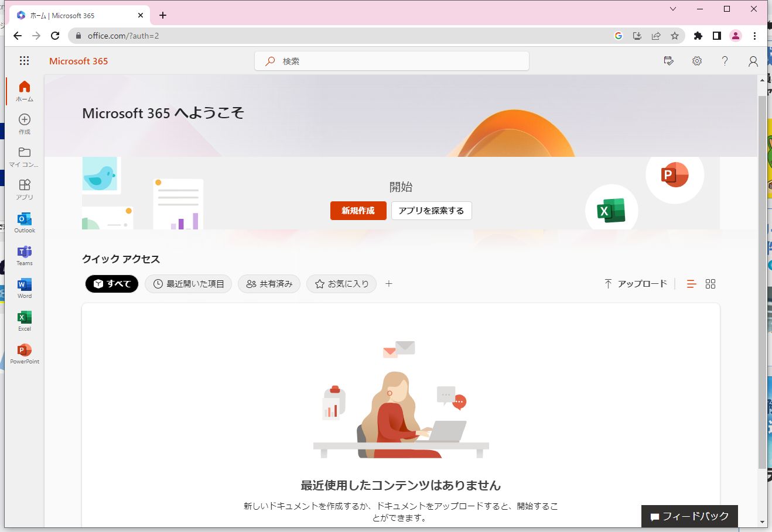
Task: Open the account profile icon
Action: (x=753, y=61)
